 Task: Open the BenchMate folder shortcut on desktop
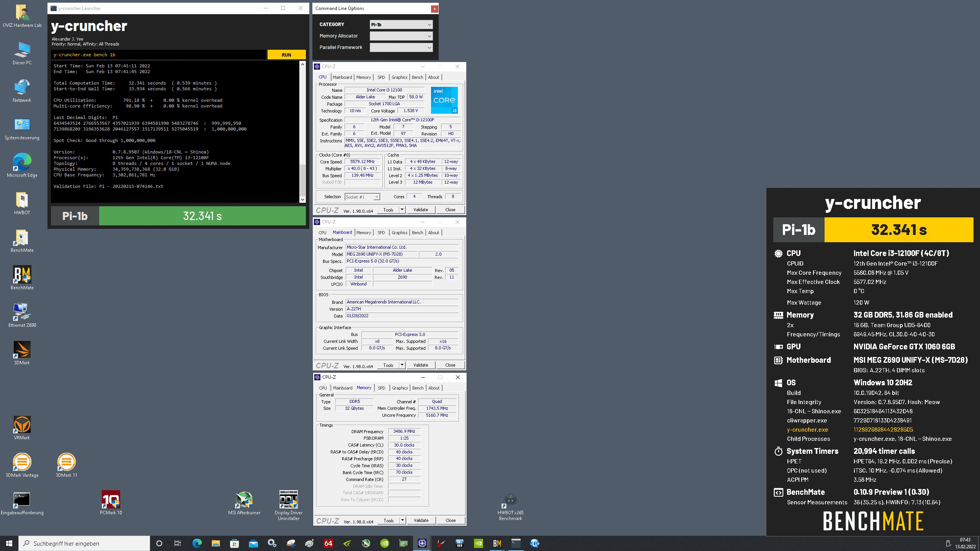pos(22,241)
